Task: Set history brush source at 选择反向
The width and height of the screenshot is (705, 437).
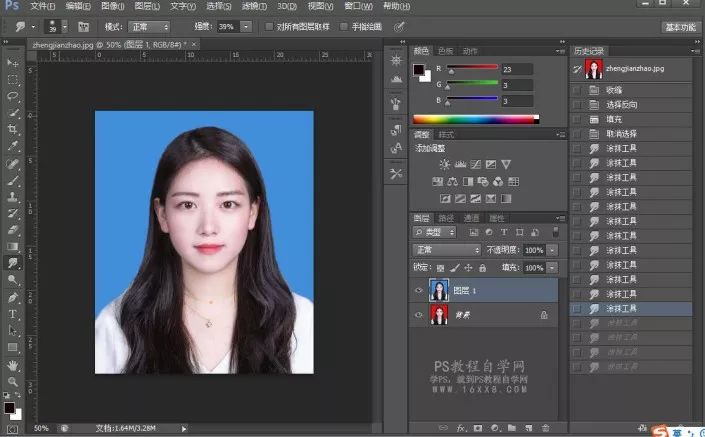Action: [x=576, y=105]
